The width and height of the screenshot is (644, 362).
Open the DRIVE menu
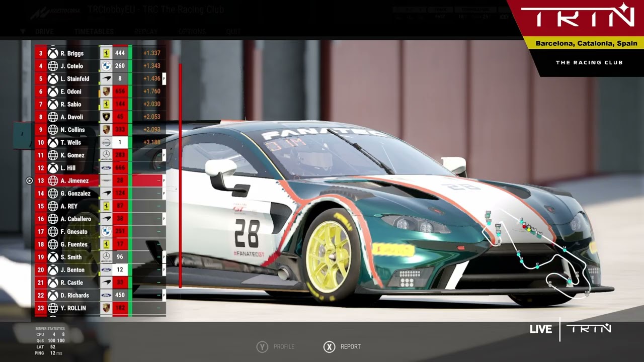point(44,32)
